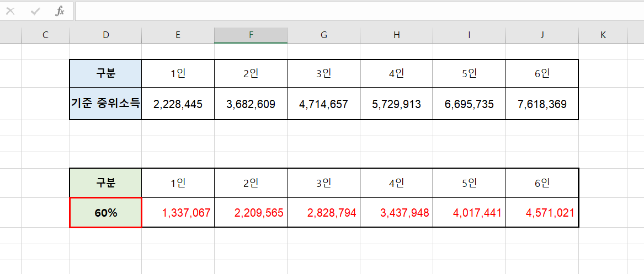Viewport: 644px width, 274px height.
Task: Click the cancel X icon in formula bar
Action: [x=10, y=12]
